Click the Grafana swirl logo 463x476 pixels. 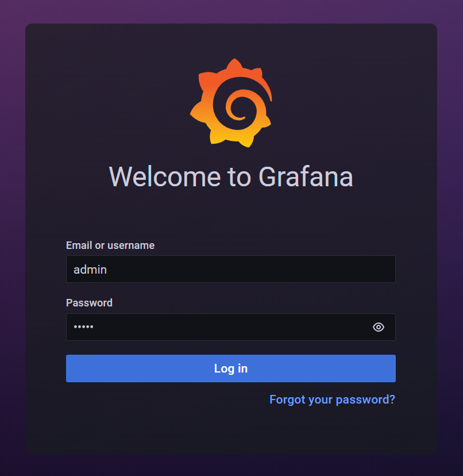pyautogui.click(x=231, y=103)
